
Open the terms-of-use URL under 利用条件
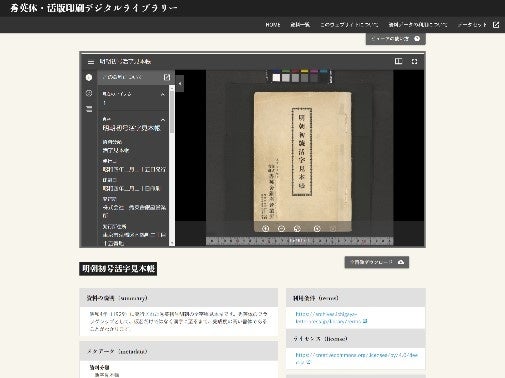(331, 318)
